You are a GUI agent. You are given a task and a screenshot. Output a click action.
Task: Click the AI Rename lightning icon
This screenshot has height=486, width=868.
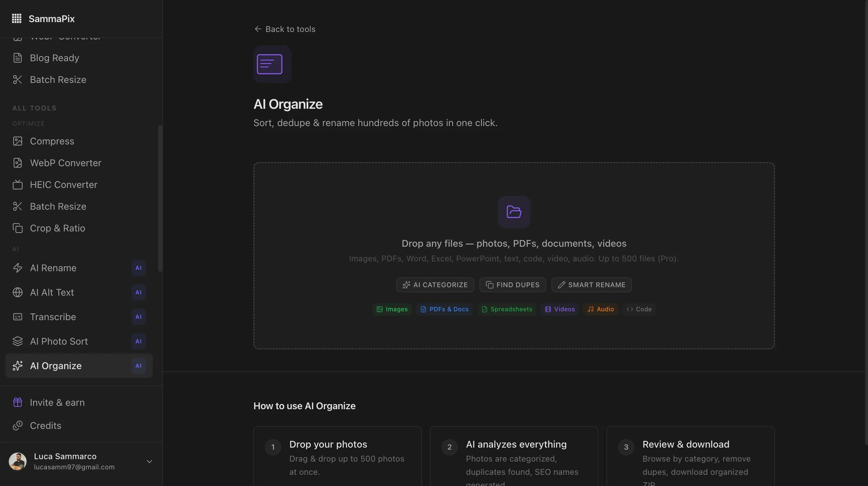[x=18, y=268]
